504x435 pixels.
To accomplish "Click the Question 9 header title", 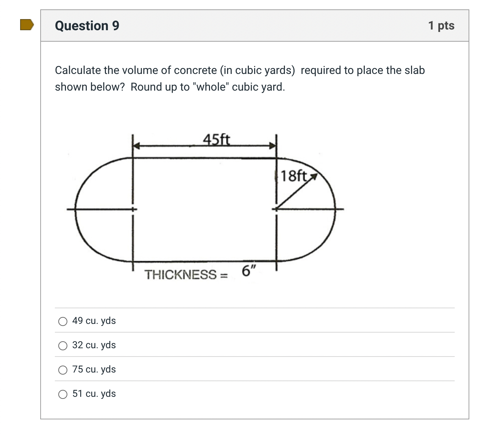I will [87, 25].
